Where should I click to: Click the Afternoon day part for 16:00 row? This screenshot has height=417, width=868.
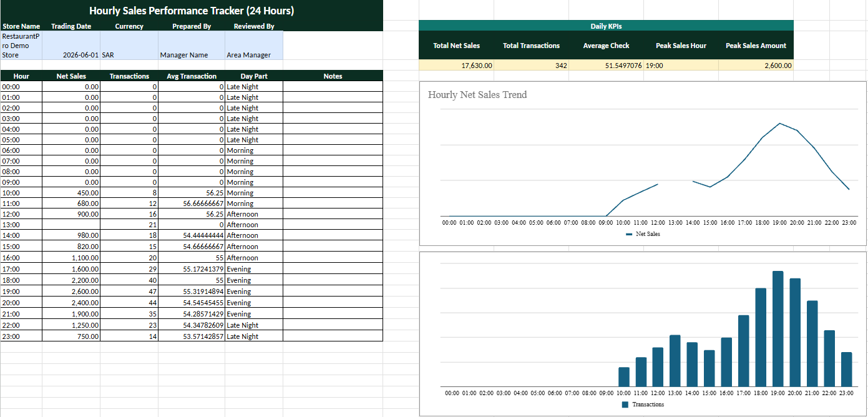pos(254,258)
